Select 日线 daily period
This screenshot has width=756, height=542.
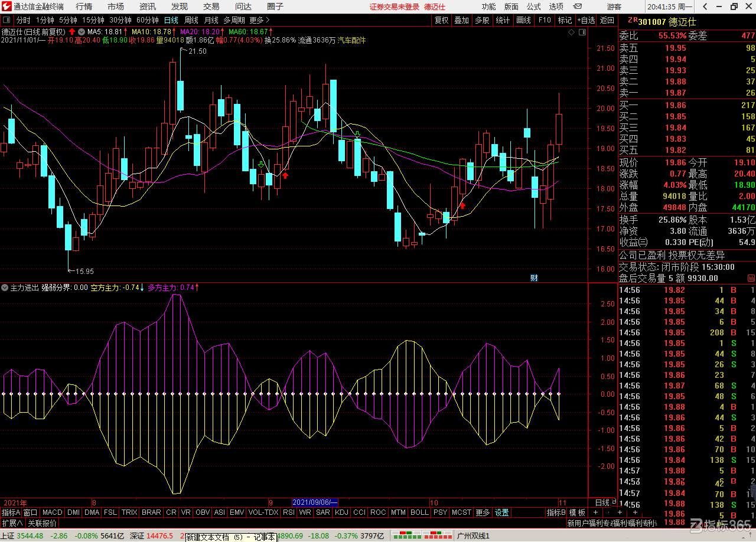[171, 20]
